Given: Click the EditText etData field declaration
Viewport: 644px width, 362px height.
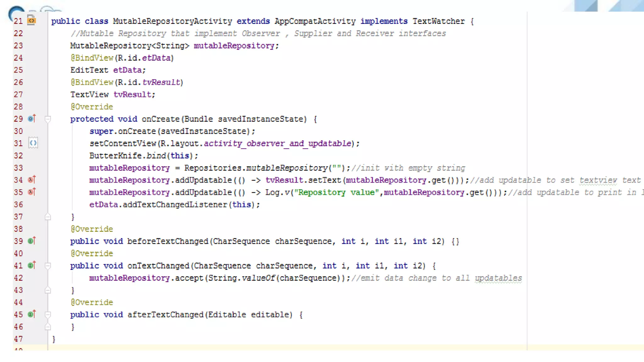Looking at the screenshot, I should 108,70.
